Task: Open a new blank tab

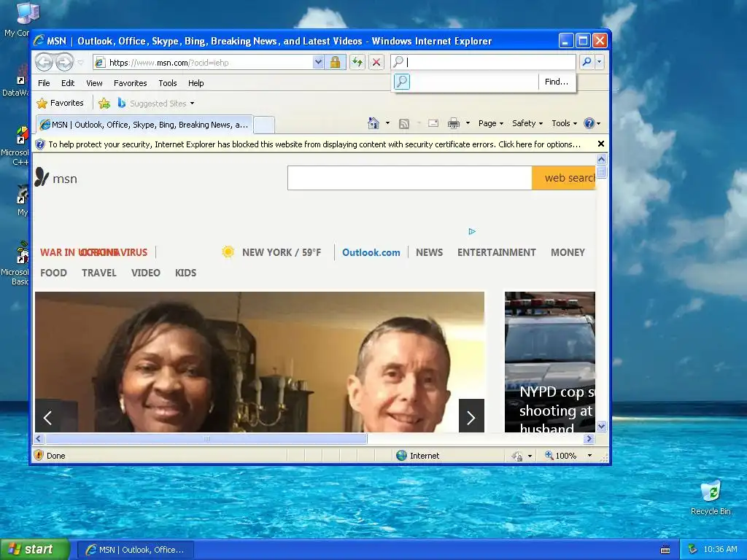Action: coord(264,125)
